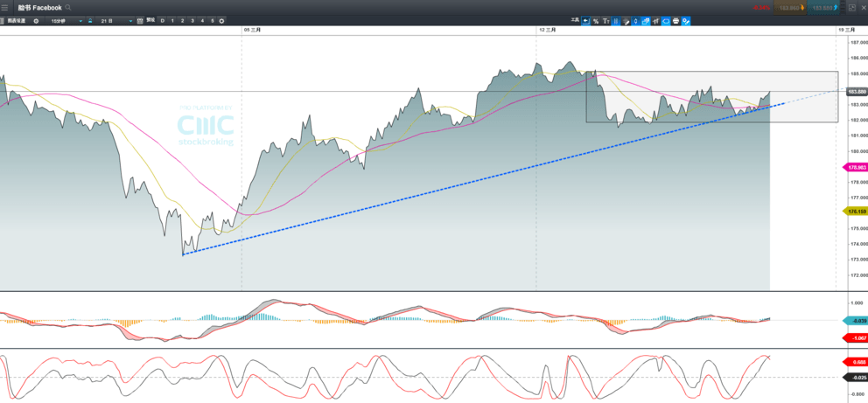The image size is (868, 403).
Task: Click the edit drawings tool icon
Action: pyautogui.click(x=686, y=21)
